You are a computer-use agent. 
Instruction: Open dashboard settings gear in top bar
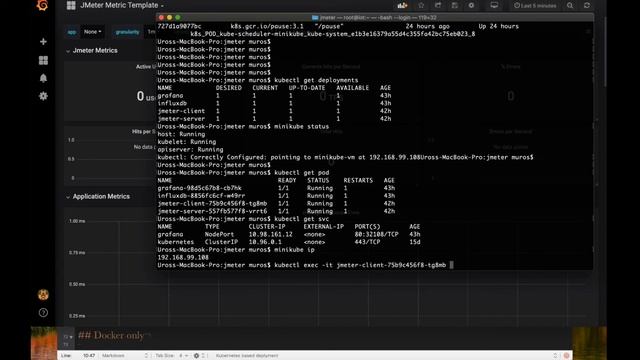[x=471, y=5]
